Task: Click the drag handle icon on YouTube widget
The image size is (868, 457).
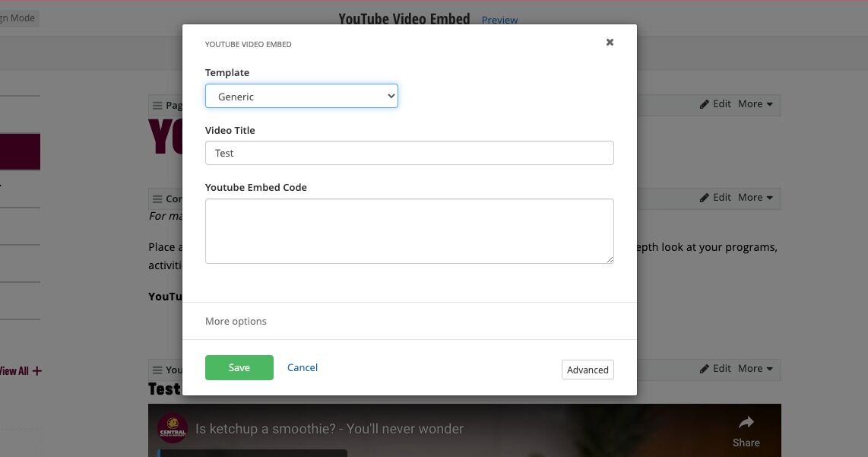Action: tap(158, 370)
